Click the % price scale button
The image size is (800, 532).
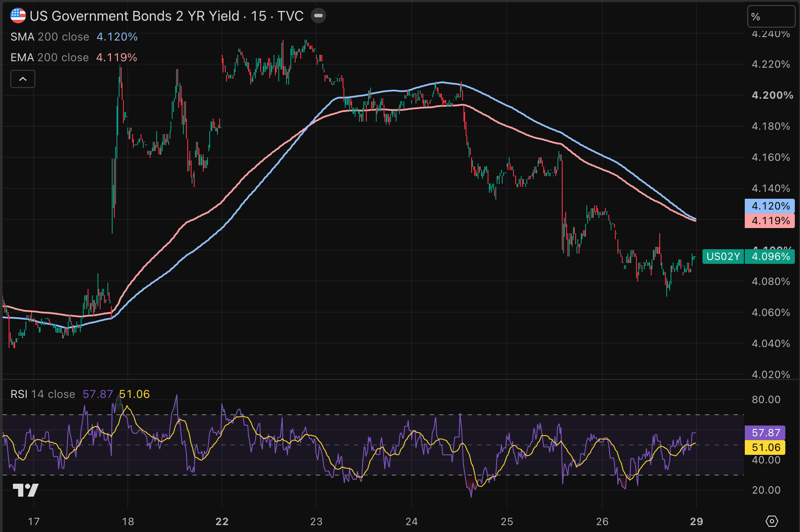(771, 17)
